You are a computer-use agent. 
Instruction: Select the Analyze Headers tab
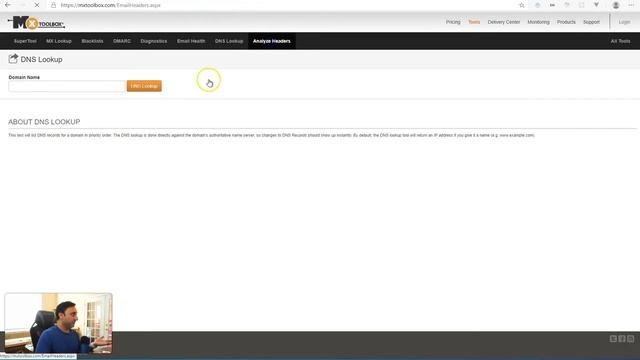(x=271, y=41)
